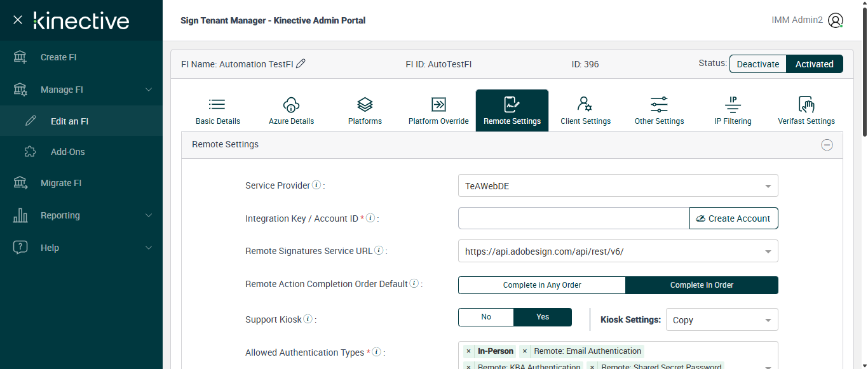The image size is (868, 369).
Task: Click the Service Provider info icon
Action: pyautogui.click(x=316, y=185)
